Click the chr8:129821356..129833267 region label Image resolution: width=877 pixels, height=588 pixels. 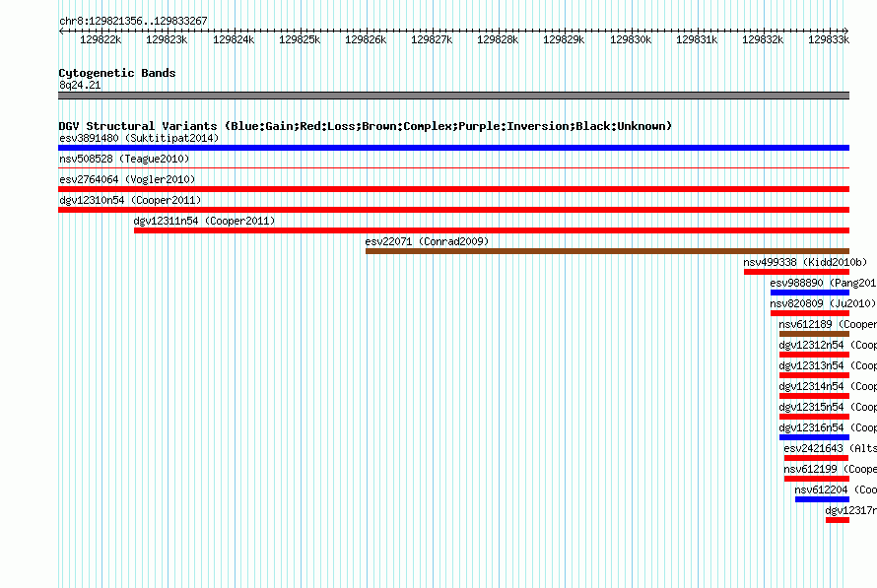click(133, 21)
